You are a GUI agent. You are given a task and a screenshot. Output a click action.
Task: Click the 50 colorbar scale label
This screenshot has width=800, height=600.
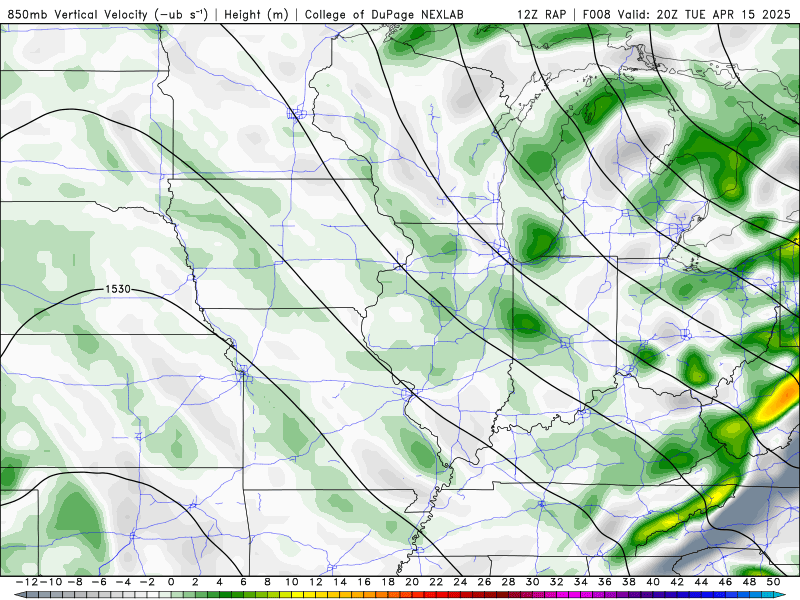[x=773, y=582]
